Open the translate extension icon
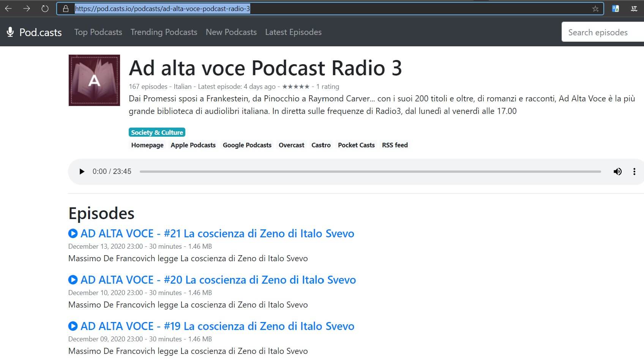This screenshot has width=644, height=363. coord(616,9)
